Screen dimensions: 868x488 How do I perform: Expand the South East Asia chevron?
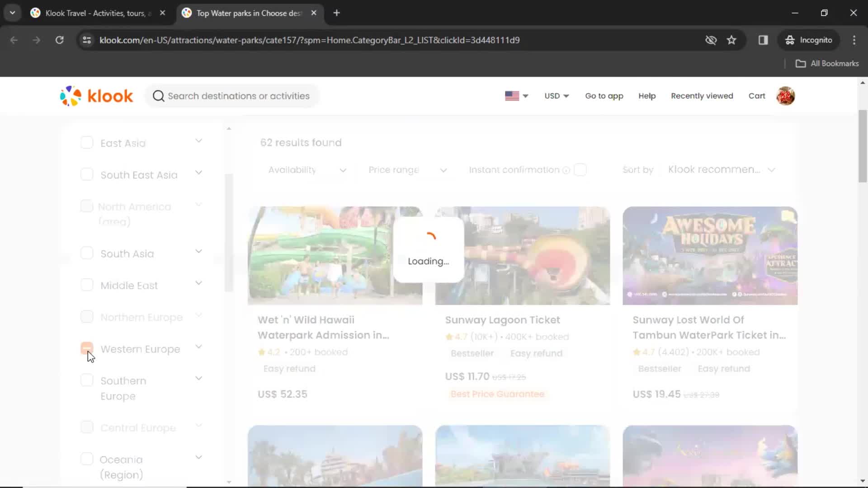click(198, 173)
